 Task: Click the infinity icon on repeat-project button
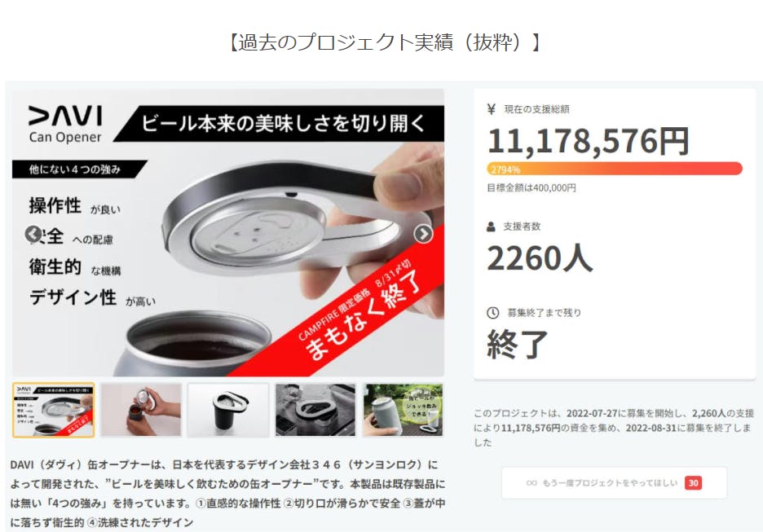(531, 483)
